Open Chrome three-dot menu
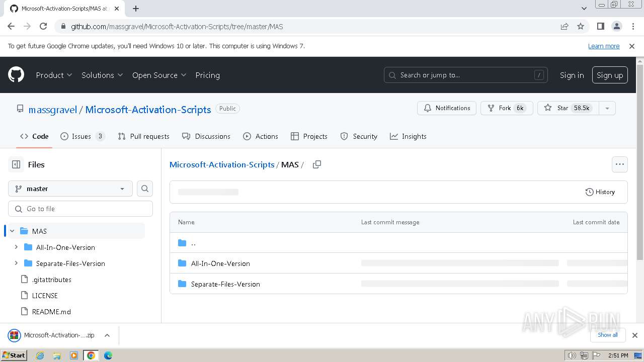 (x=632, y=27)
